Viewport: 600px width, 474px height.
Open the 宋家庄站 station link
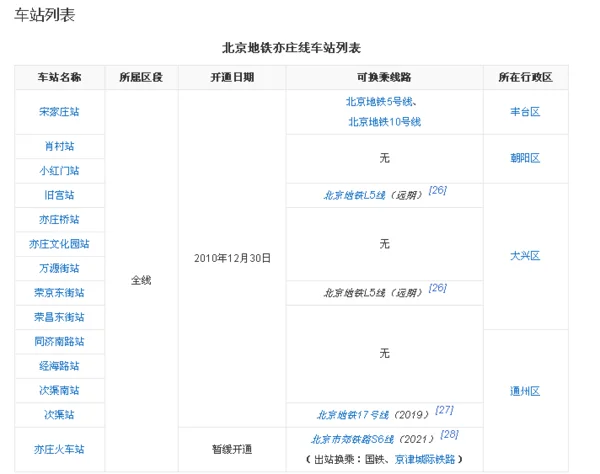coord(59,112)
